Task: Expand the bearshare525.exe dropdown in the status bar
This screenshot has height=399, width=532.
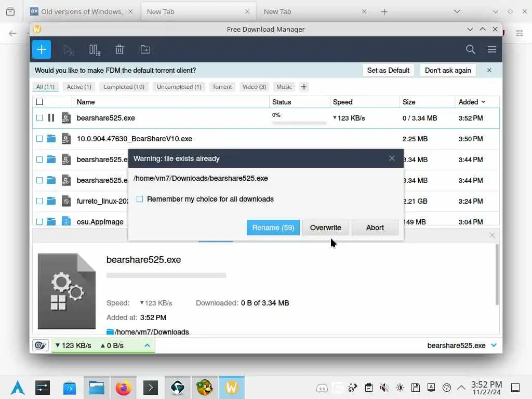Action: pyautogui.click(x=494, y=345)
